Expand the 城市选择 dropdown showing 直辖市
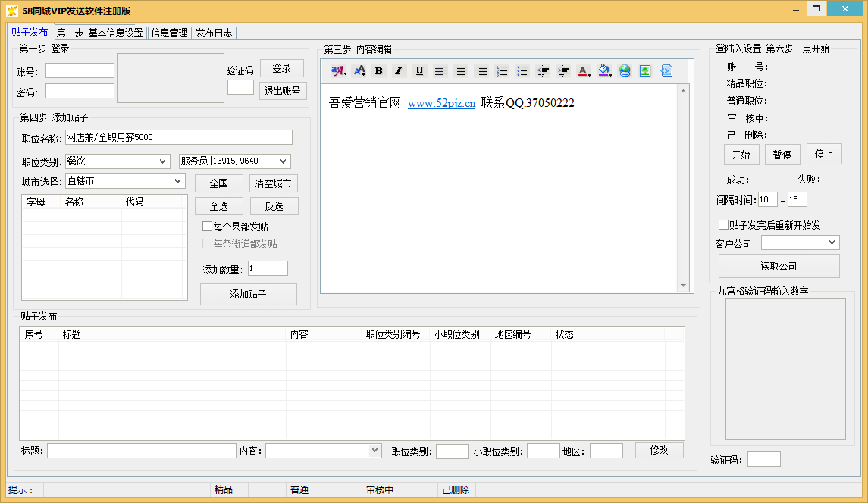The width and height of the screenshot is (868, 503). pos(124,181)
